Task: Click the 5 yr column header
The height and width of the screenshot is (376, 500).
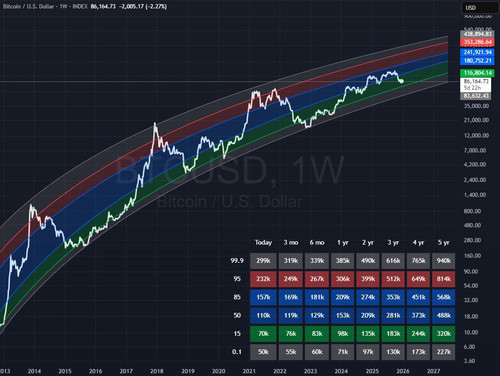Action: [444, 243]
